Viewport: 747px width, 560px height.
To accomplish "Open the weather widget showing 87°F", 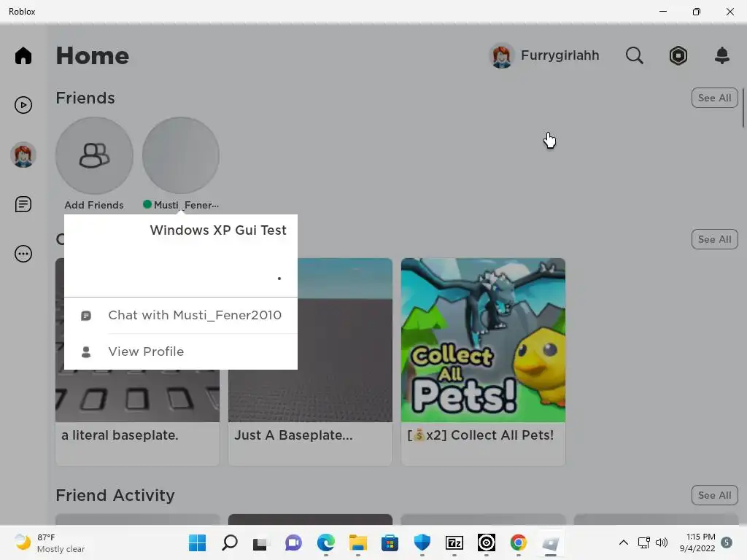I will [x=50, y=542].
